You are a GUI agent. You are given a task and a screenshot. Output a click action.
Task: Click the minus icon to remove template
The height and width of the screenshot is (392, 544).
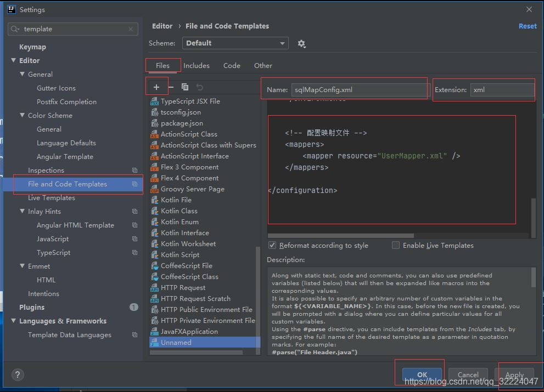tap(171, 87)
